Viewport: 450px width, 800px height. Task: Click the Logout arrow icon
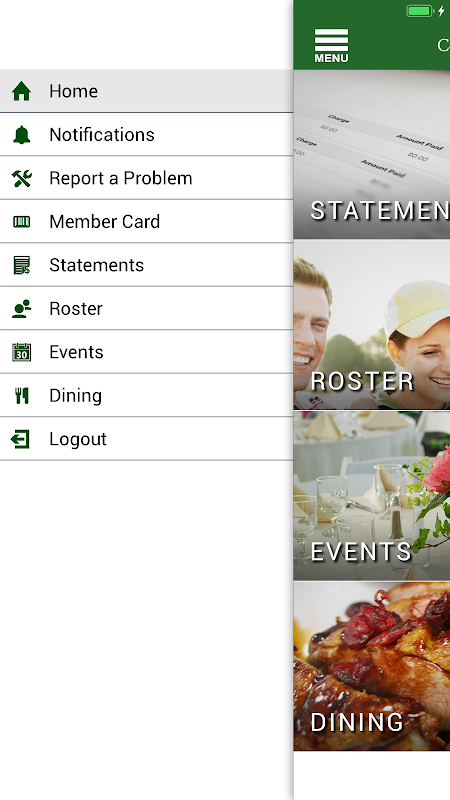tap(20, 439)
